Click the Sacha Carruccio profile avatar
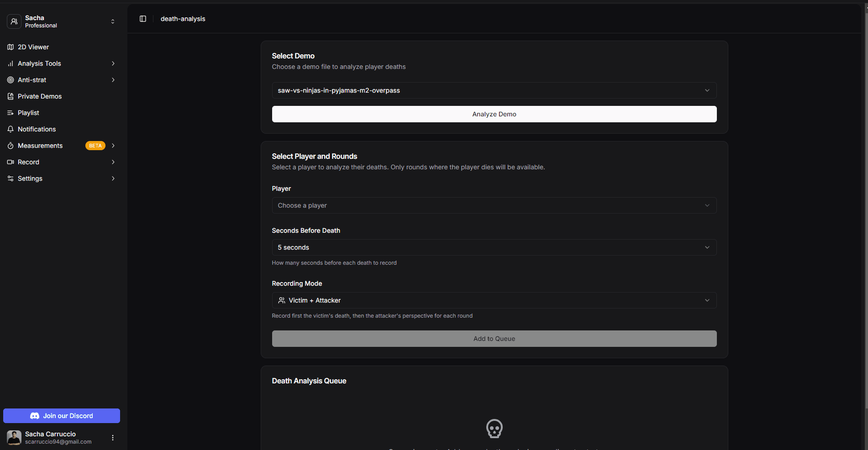Viewport: 868px width, 450px height. click(14, 438)
